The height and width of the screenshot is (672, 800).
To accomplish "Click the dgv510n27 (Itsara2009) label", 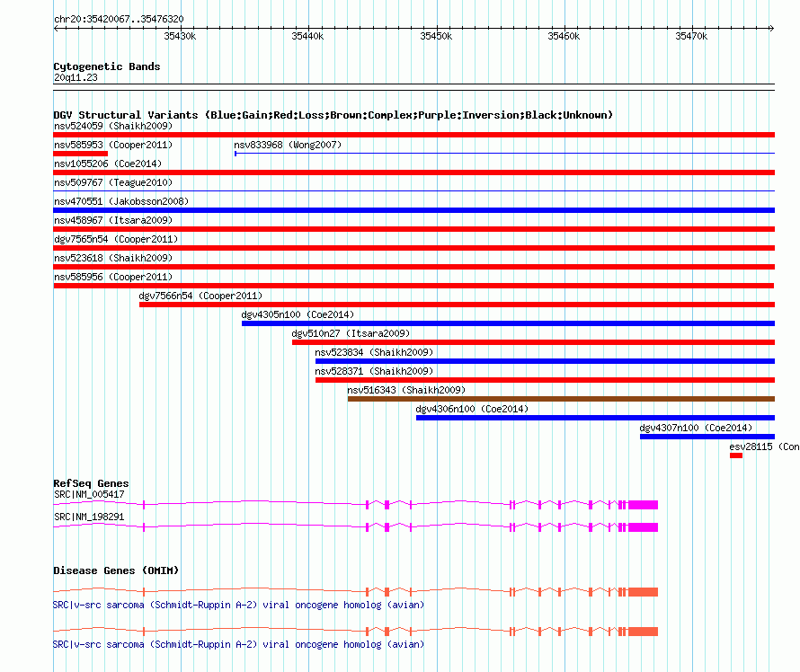I will click(351, 333).
